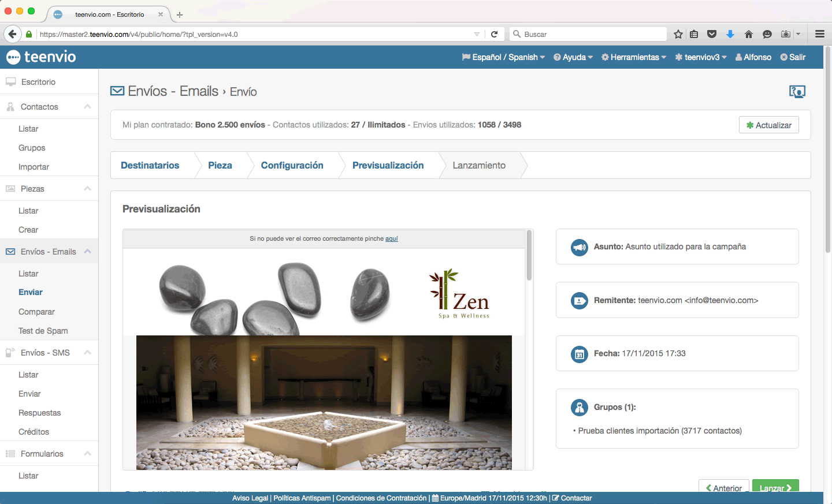Click the Formularios list icon in sidebar
The height and width of the screenshot is (504, 832).
tap(10, 453)
